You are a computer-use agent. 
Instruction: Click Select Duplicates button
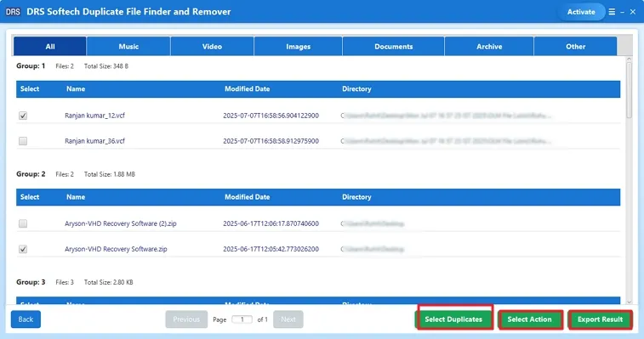[453, 319]
